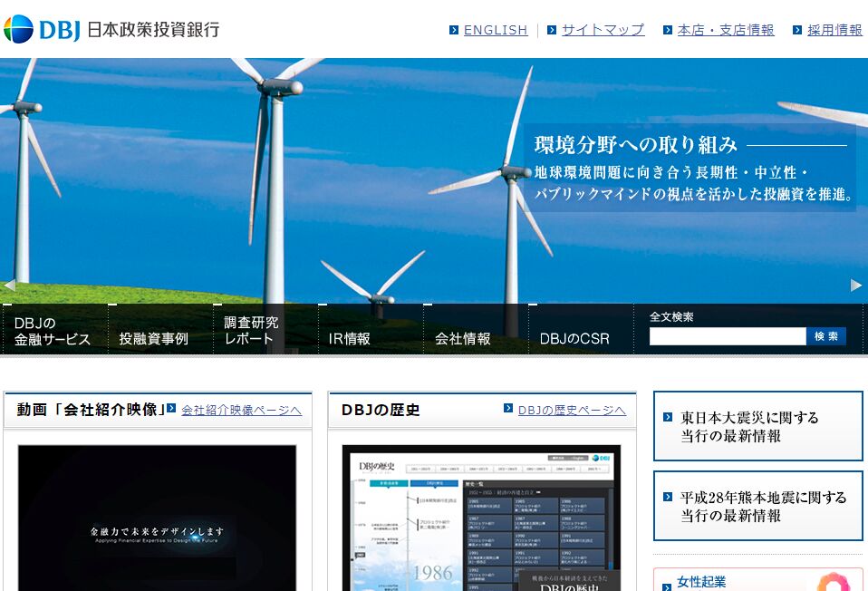868x591 pixels.
Task: Click the 検索 search button
Action: (x=826, y=336)
